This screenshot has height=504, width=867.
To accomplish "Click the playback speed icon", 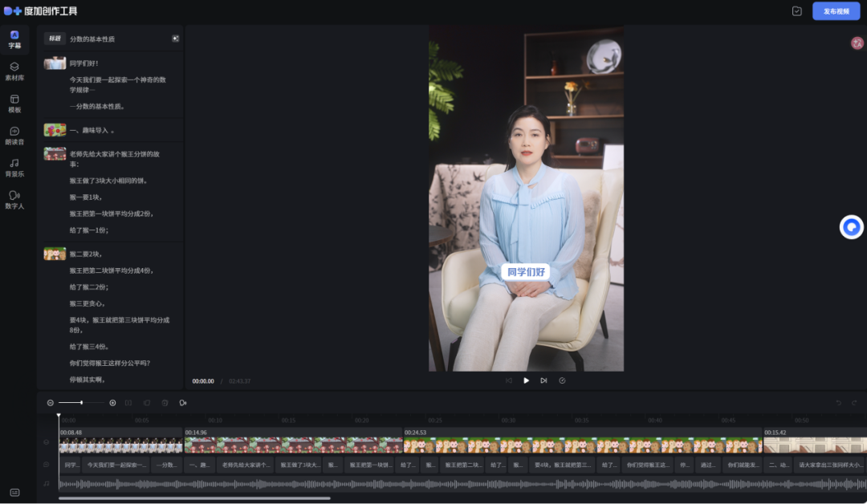I will click(x=562, y=380).
